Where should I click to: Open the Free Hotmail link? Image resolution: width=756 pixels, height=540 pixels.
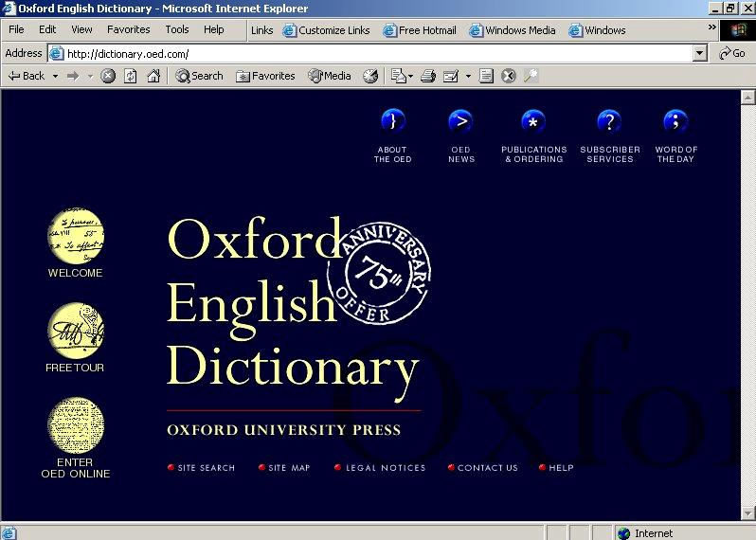coord(420,30)
